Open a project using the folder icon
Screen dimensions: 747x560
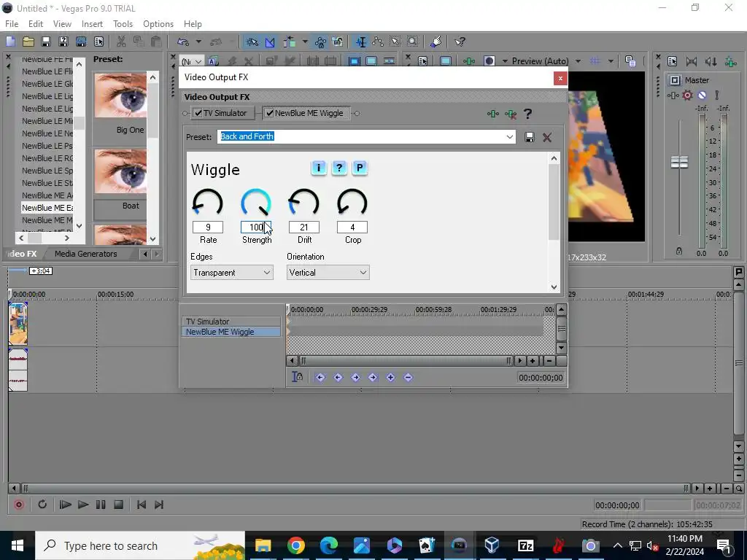pyautogui.click(x=28, y=42)
